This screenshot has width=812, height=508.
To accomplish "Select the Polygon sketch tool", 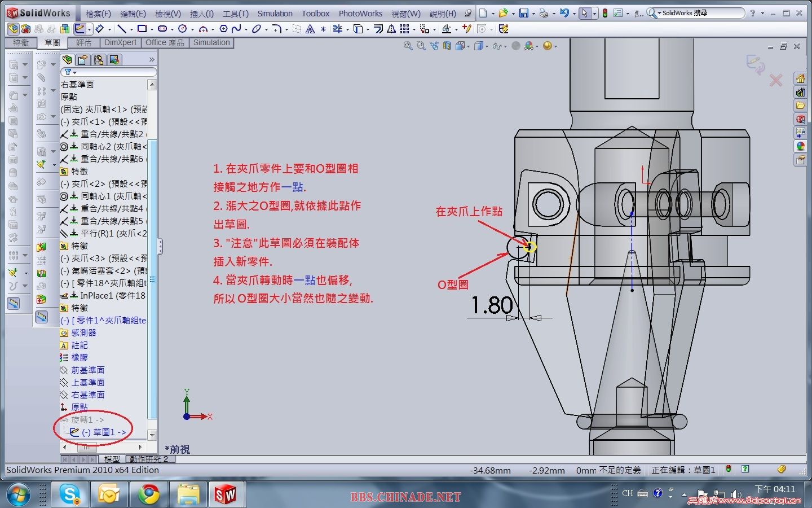I will pyautogui.click(x=223, y=29).
